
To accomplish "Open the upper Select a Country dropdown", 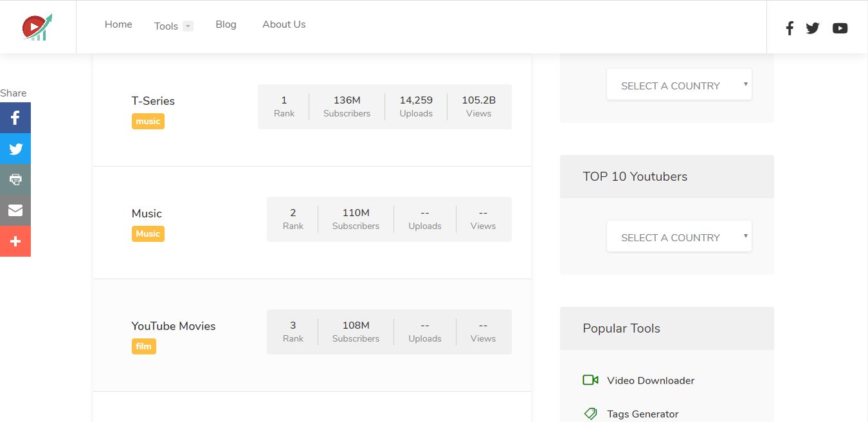I will tap(679, 85).
